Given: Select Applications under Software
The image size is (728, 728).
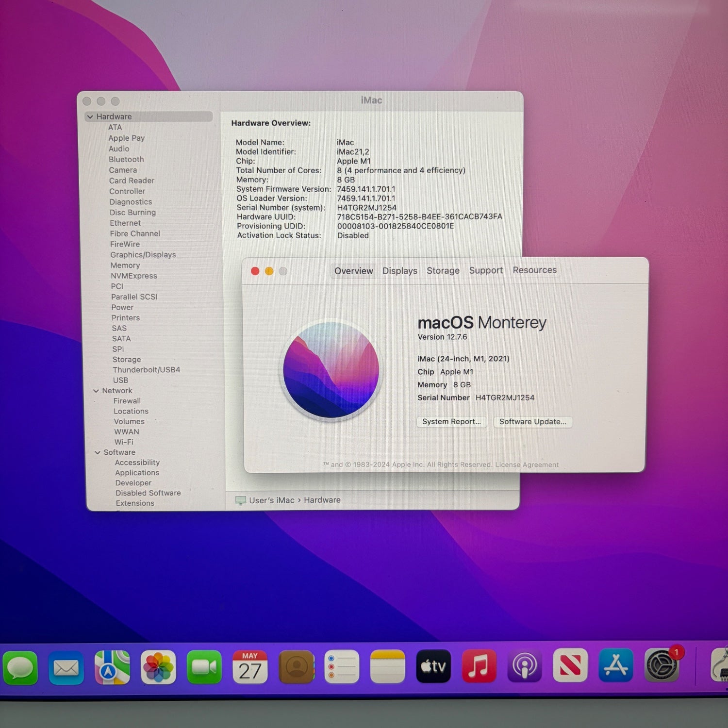Looking at the screenshot, I should [137, 473].
